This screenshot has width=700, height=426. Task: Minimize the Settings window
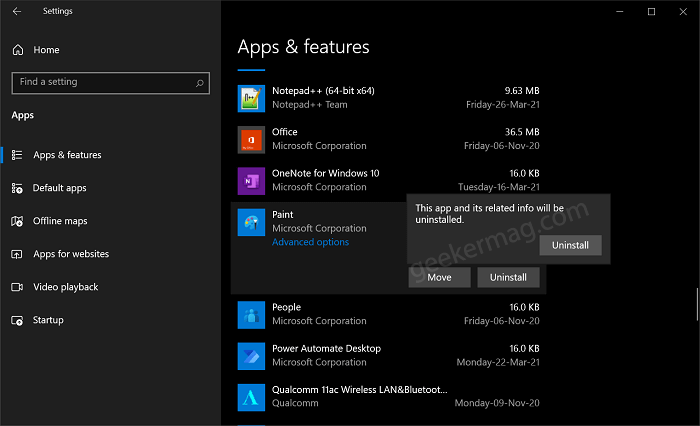coord(620,12)
